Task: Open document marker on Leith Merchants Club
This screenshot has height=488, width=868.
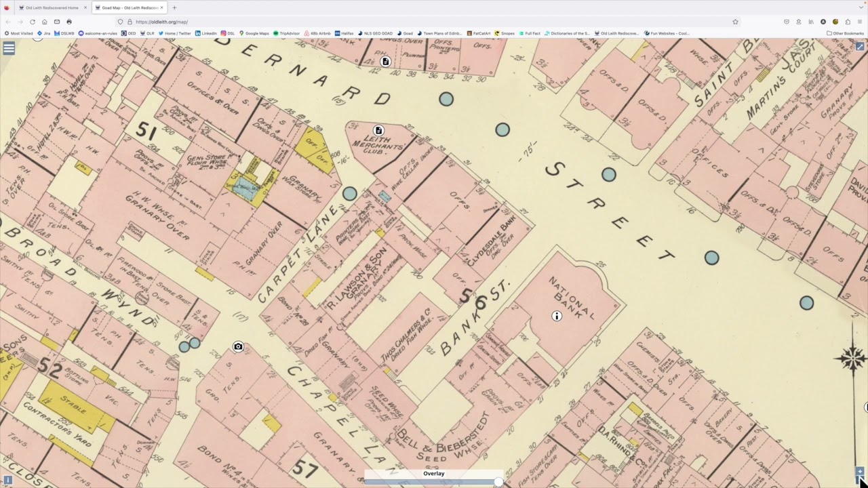Action: pos(378,130)
